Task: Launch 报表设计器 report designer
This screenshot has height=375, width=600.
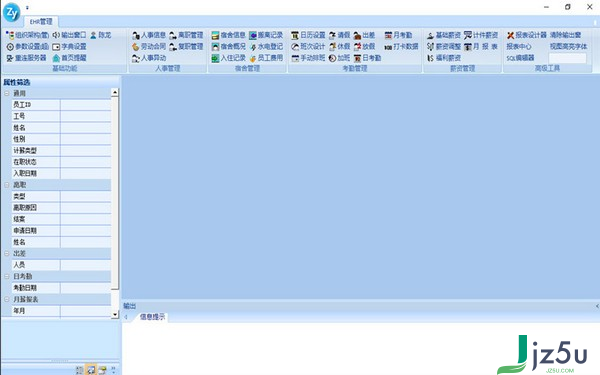Action: click(x=527, y=35)
